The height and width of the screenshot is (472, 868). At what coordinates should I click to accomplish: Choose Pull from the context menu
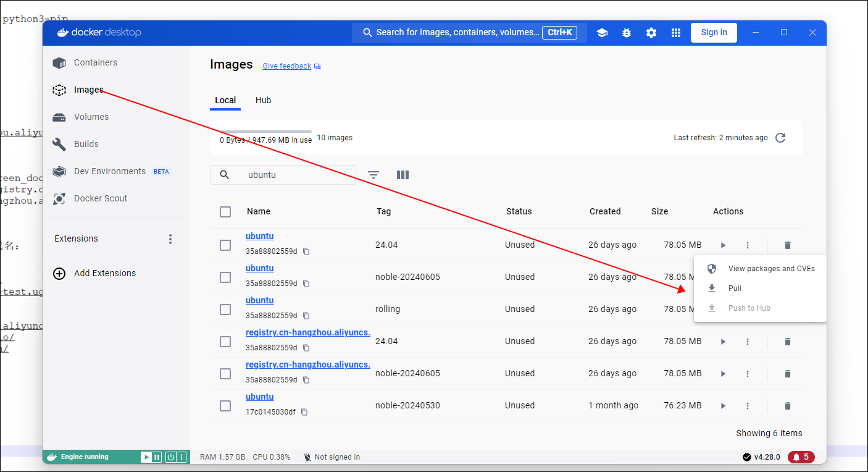(735, 289)
